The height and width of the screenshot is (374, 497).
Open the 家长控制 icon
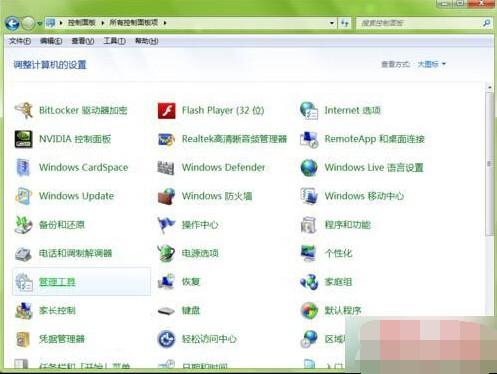point(23,311)
